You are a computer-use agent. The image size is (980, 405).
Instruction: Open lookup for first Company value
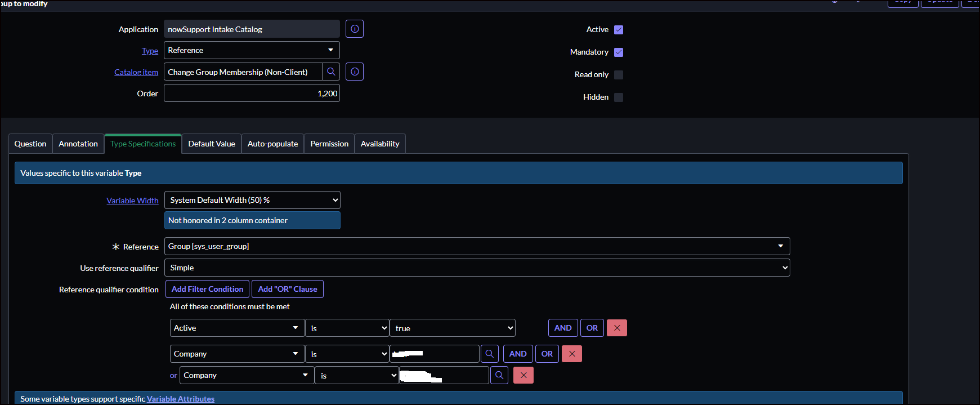tap(490, 354)
